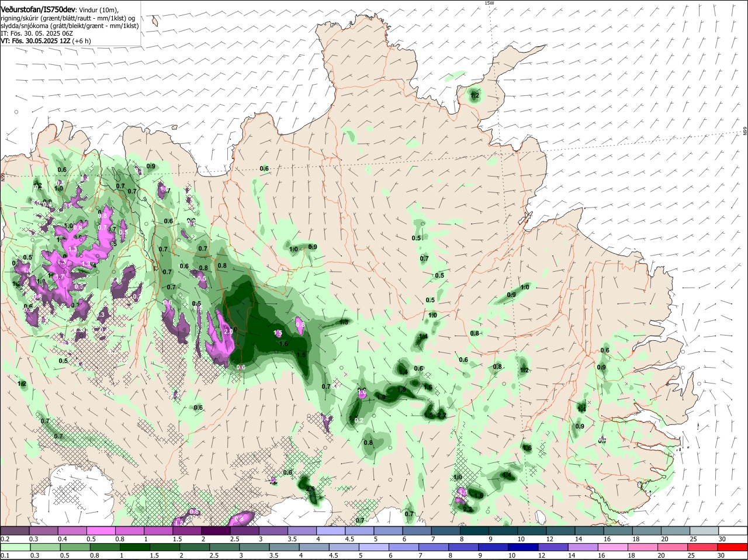
Task: Pick upper legend swatch between 0.4 and 0.5
Action: pyautogui.click(x=72, y=531)
